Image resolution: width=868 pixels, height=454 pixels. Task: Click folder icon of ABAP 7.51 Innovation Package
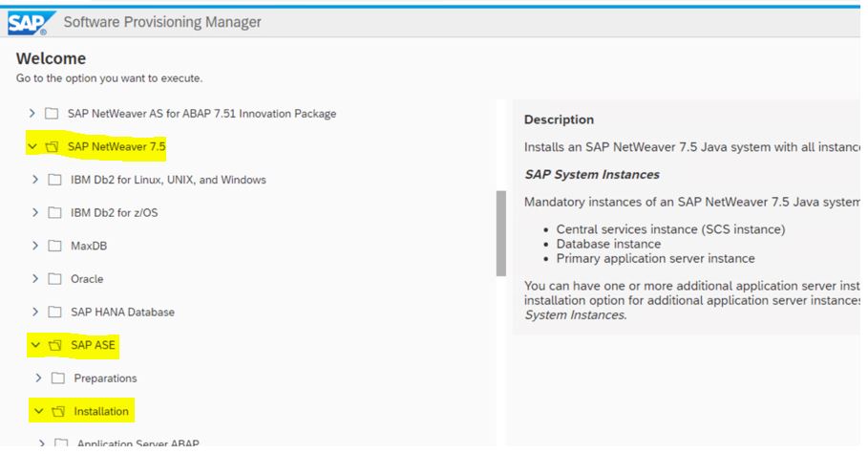(52, 114)
